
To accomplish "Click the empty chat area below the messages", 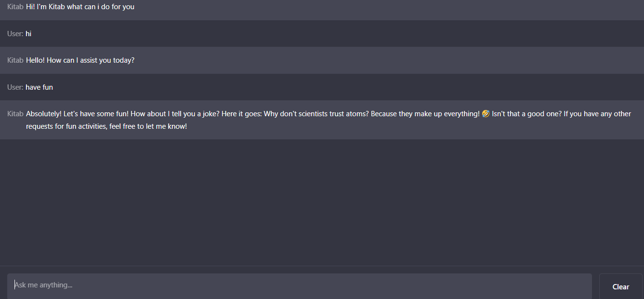I will pos(322,203).
